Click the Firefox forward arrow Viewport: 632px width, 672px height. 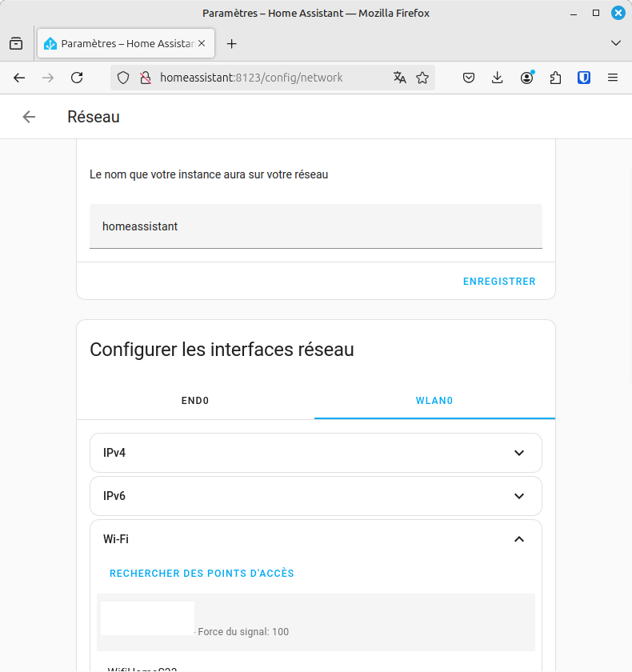click(48, 78)
